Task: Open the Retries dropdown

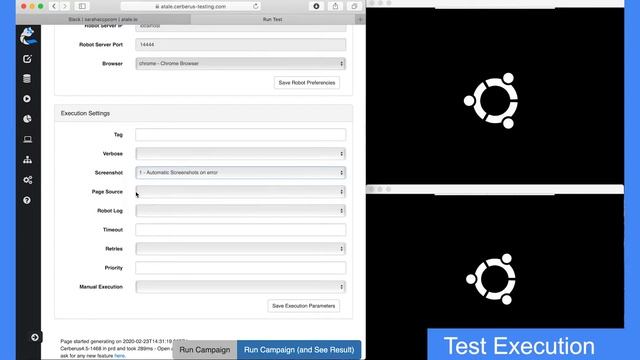Action: pos(240,249)
